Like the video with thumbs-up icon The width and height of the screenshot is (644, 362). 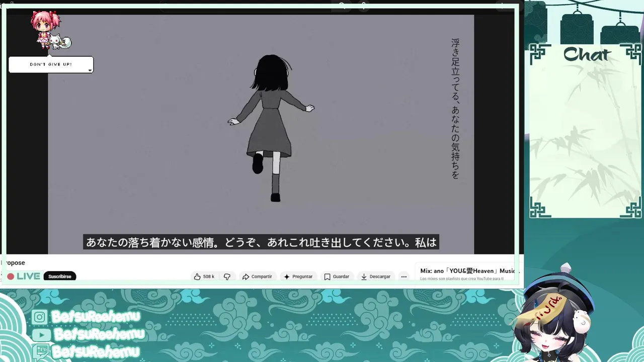click(x=197, y=277)
